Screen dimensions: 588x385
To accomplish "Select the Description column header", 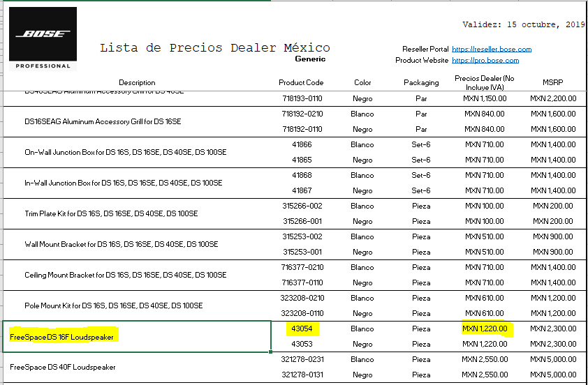I will point(137,82).
